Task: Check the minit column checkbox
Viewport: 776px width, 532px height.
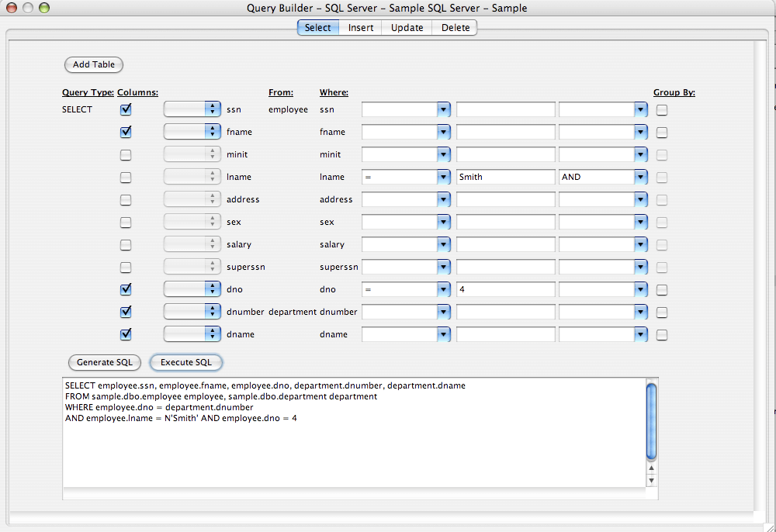Action: 126,155
